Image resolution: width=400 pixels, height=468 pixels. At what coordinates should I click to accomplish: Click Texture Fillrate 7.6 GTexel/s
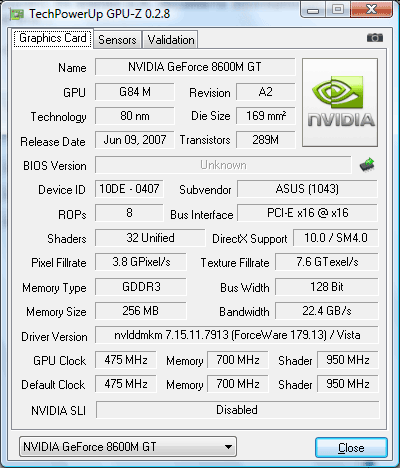coord(327,262)
